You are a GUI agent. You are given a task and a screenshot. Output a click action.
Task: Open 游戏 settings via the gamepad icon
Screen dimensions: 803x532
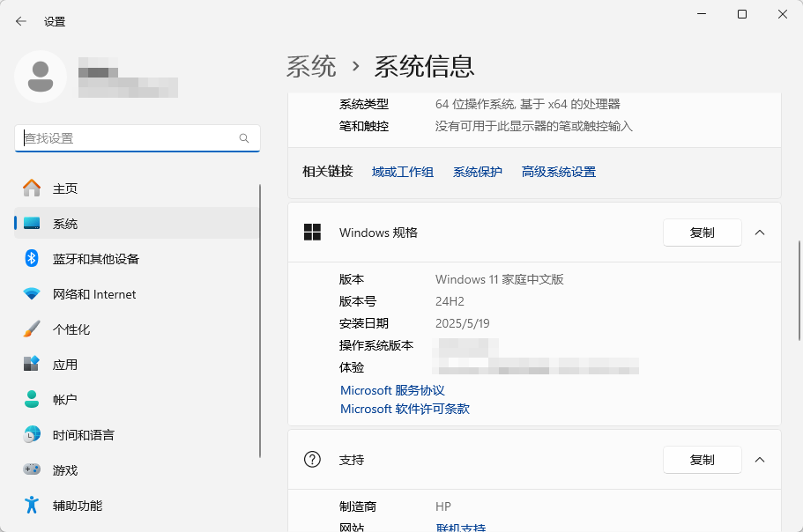(x=30, y=469)
